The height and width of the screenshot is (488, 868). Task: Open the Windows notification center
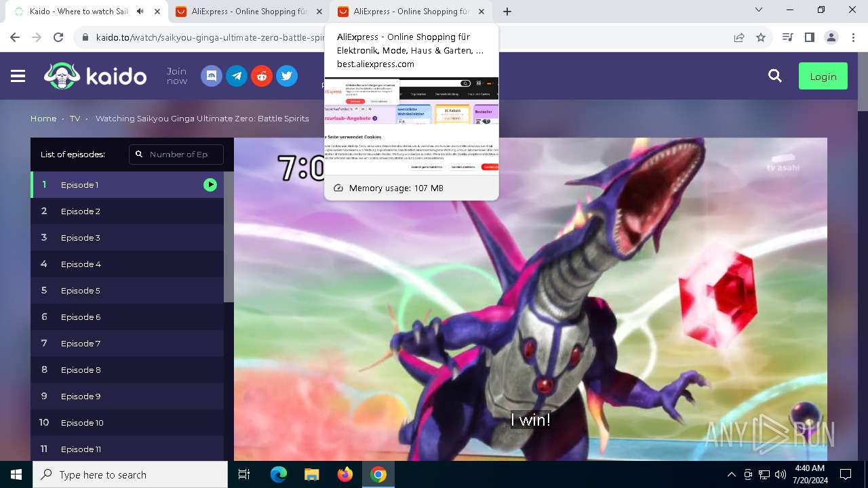[846, 474]
